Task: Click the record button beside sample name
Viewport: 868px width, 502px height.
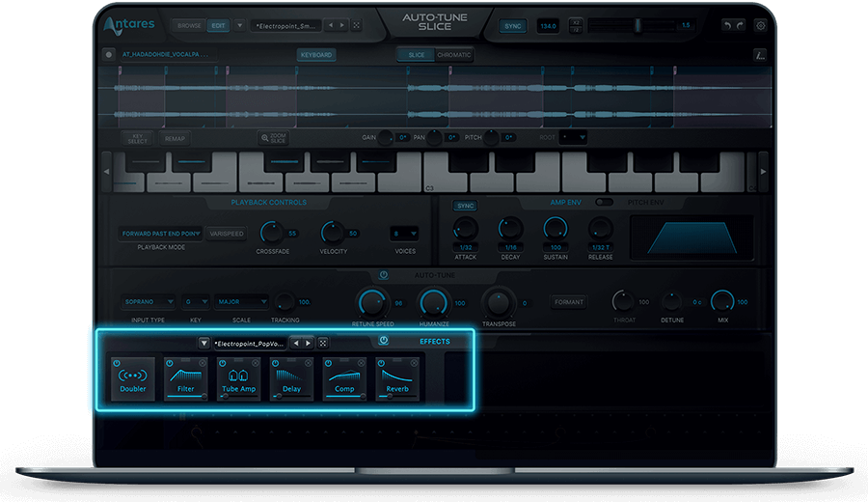Action: (108, 54)
